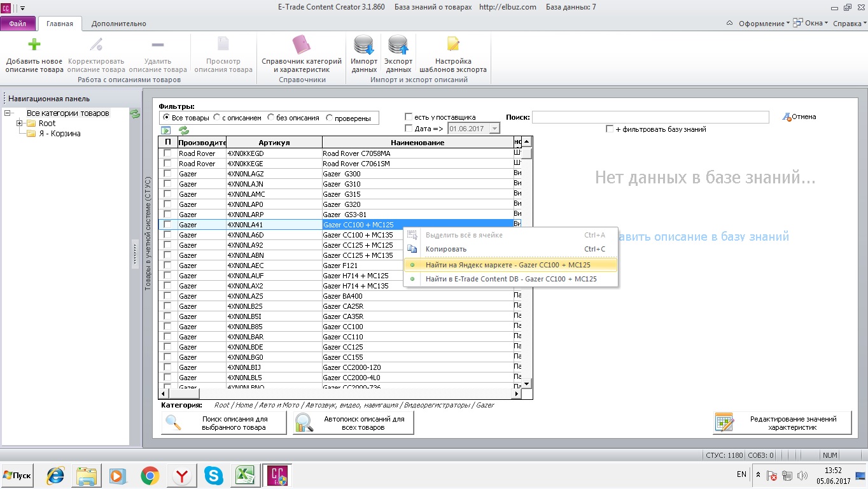Expand the Root node in category tree
Image resolution: width=868 pixels, height=489 pixels.
(x=20, y=124)
